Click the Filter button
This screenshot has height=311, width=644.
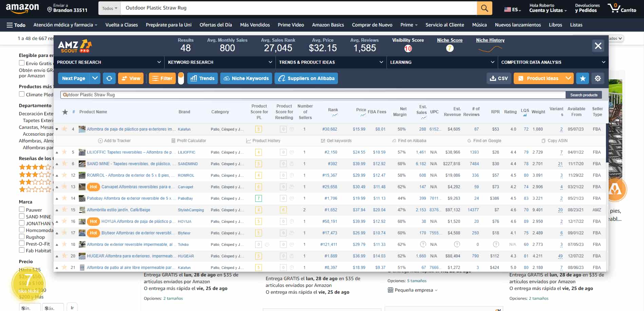[162, 78]
